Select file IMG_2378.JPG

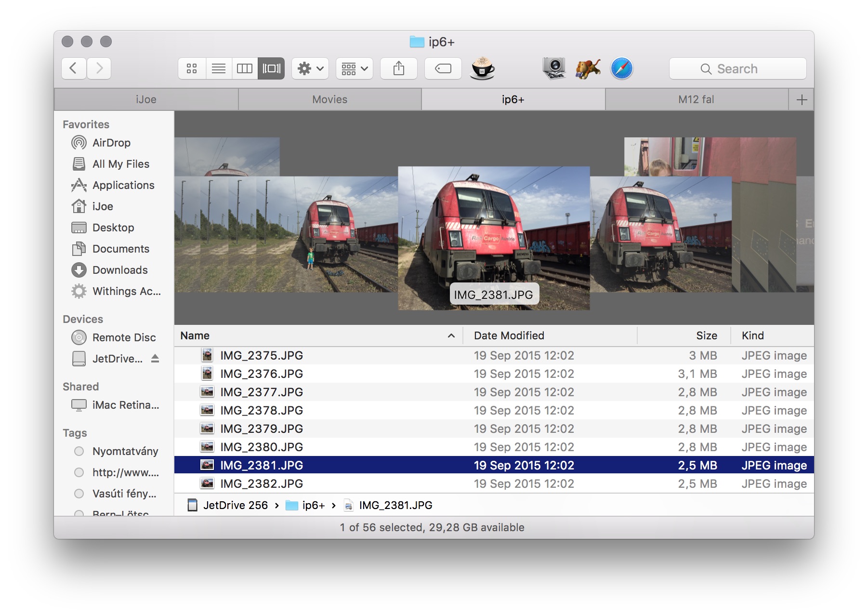click(494, 410)
